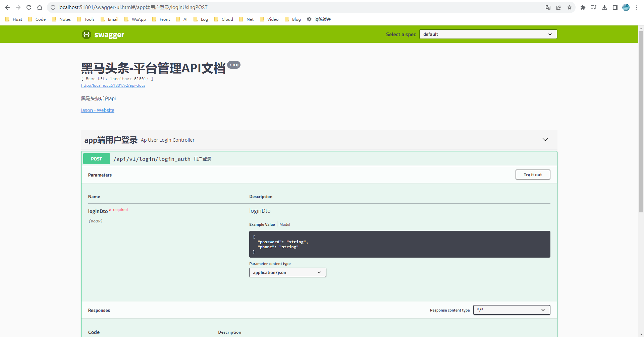Switch to the Model tab
The image size is (644, 337).
(x=285, y=224)
